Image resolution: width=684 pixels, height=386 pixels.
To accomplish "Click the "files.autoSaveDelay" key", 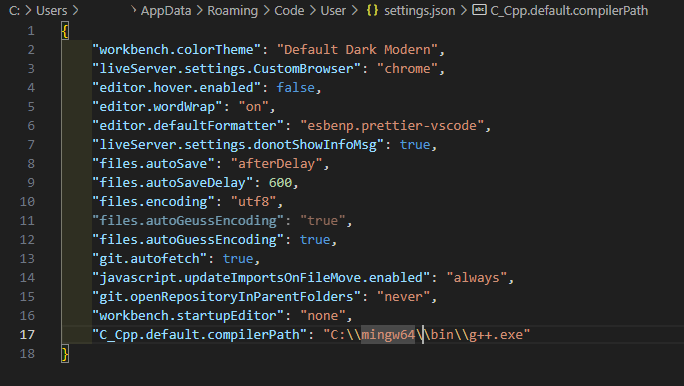I will point(173,183).
